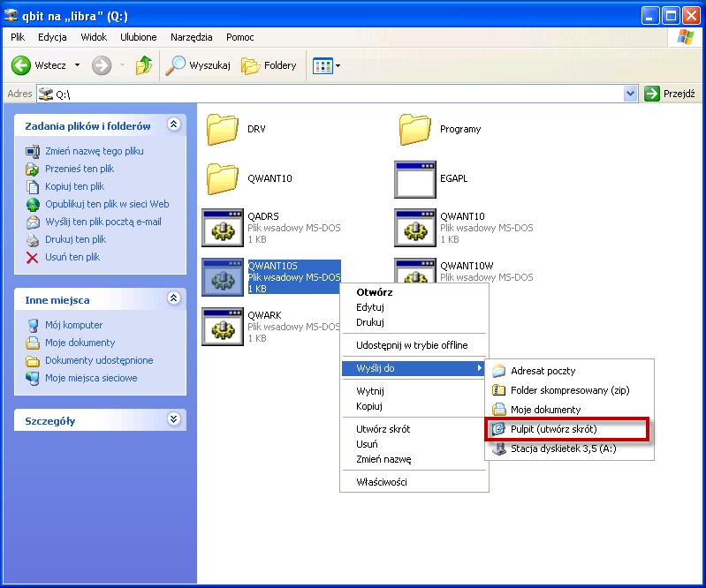
Task: Open Moje dokumenty in Inne miejsca
Action: tap(80, 343)
